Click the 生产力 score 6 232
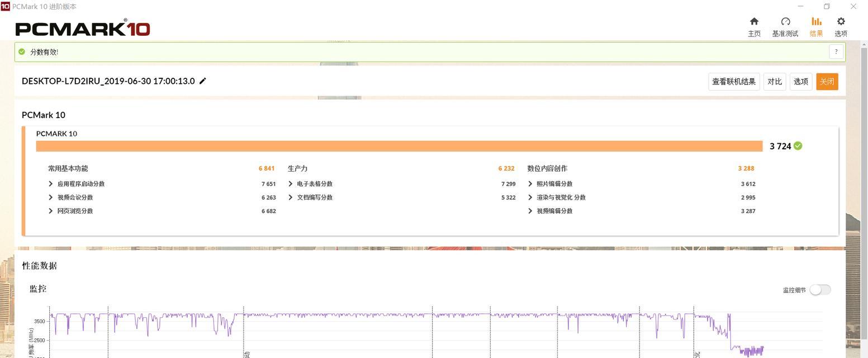 506,168
